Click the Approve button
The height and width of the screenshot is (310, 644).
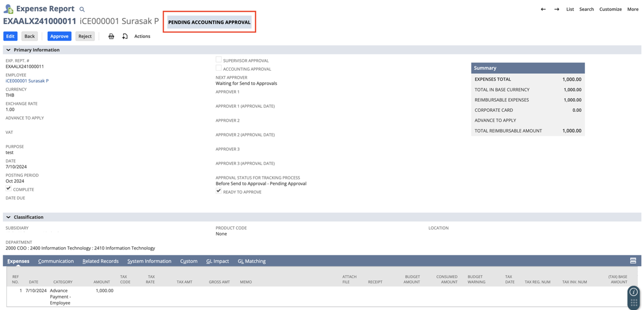[59, 36]
